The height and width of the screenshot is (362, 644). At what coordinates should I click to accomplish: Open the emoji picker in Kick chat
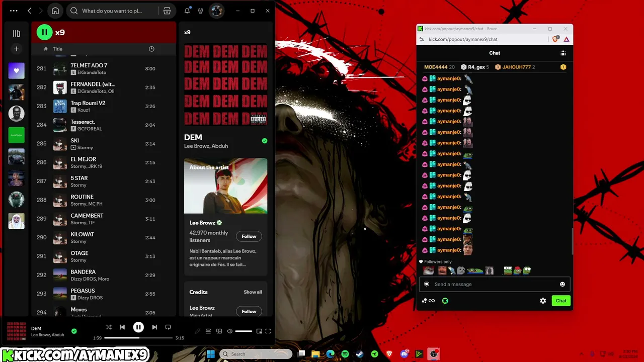pos(562,284)
